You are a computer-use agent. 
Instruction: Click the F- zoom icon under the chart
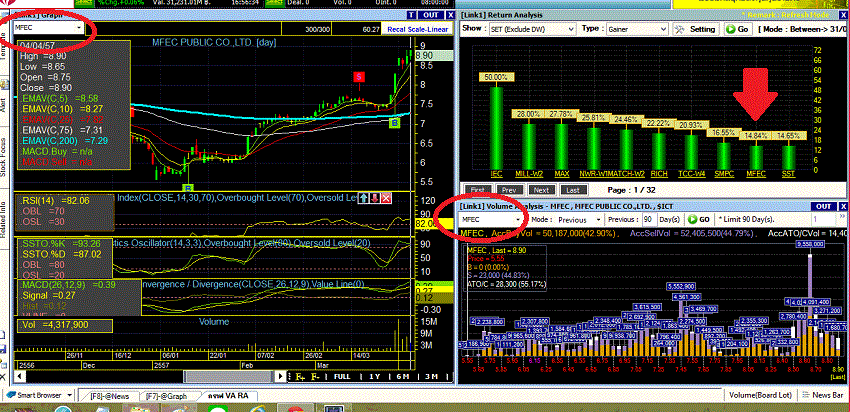[315, 376]
